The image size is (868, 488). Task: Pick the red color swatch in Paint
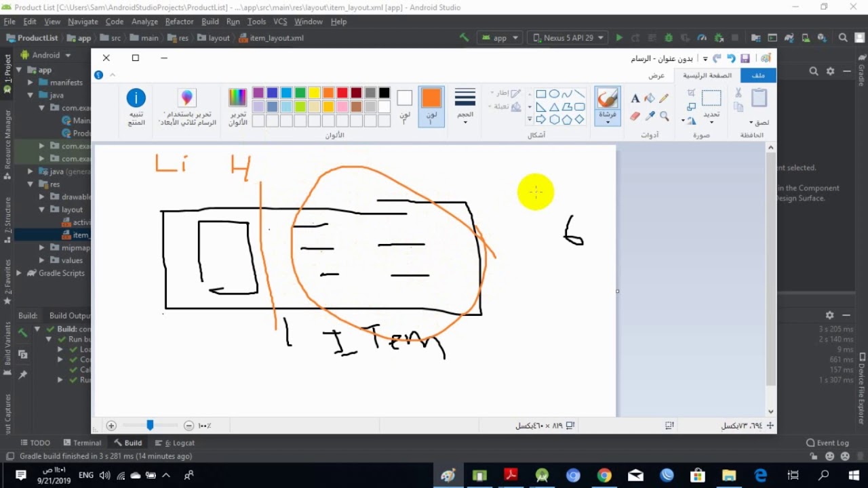pos(342,94)
